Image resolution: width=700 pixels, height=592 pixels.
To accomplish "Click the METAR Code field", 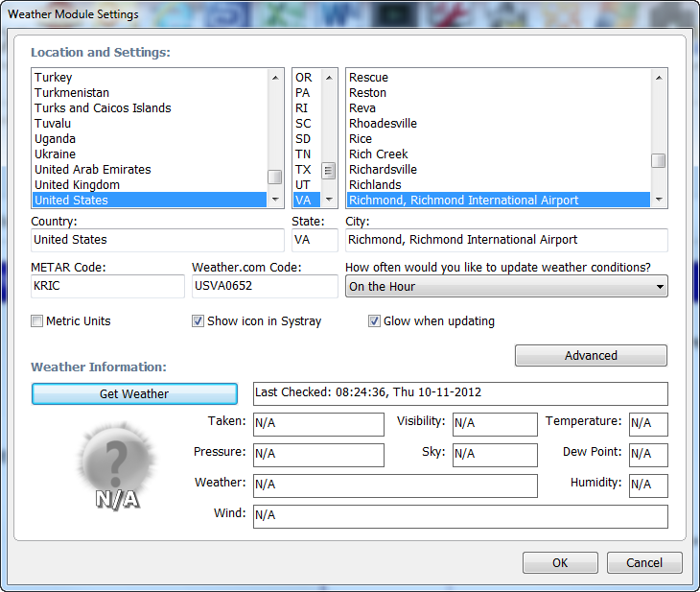I will point(107,286).
